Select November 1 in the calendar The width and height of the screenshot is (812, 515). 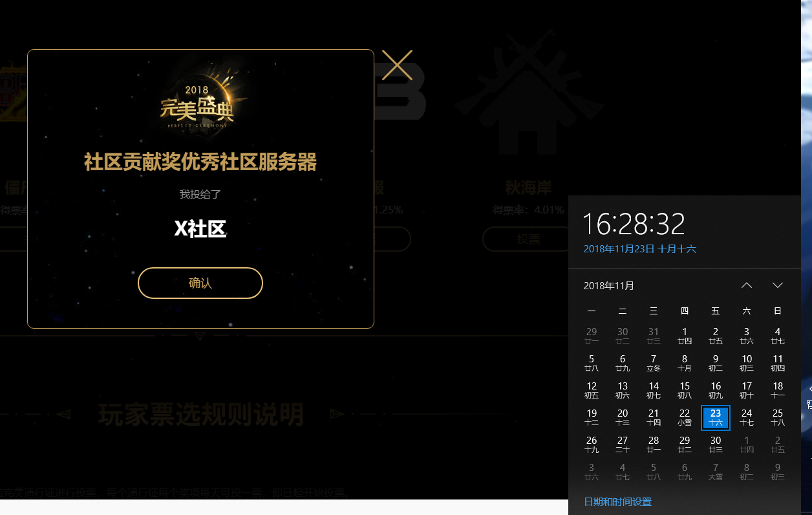[x=685, y=336]
